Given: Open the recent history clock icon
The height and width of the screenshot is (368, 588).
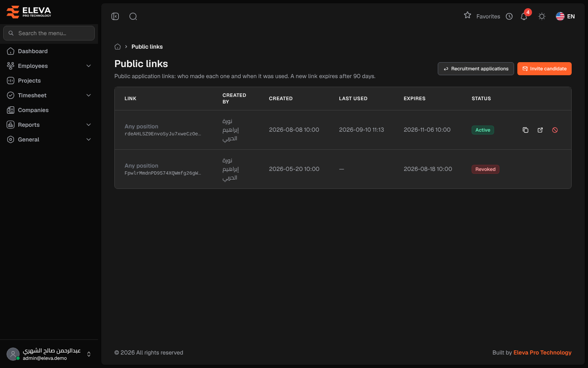Looking at the screenshot, I should point(509,16).
